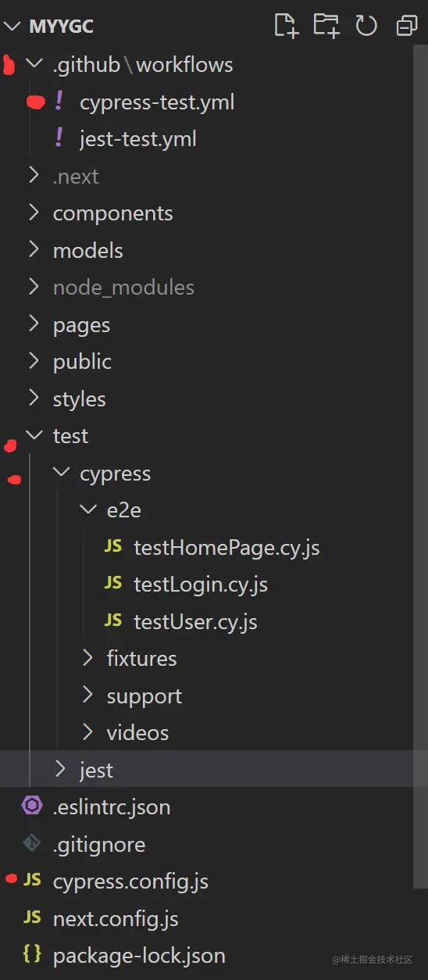Open .gitignore file

[99, 845]
